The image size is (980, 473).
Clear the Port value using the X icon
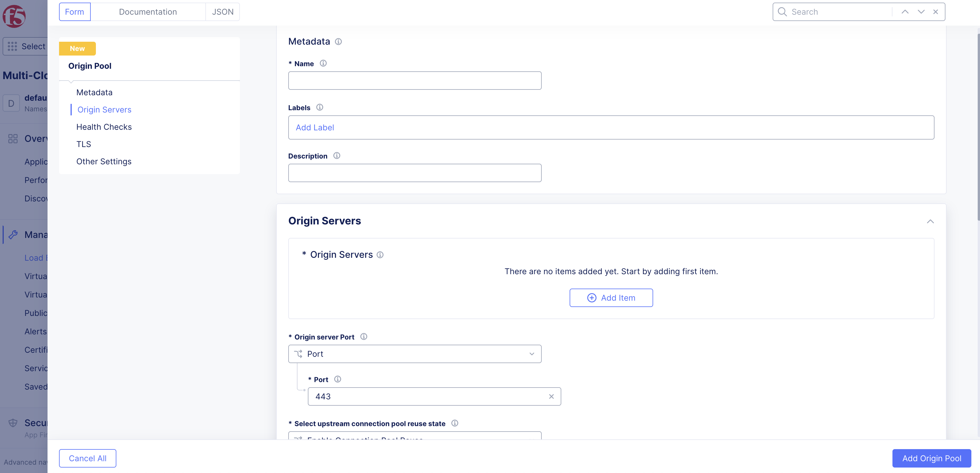coord(551,396)
